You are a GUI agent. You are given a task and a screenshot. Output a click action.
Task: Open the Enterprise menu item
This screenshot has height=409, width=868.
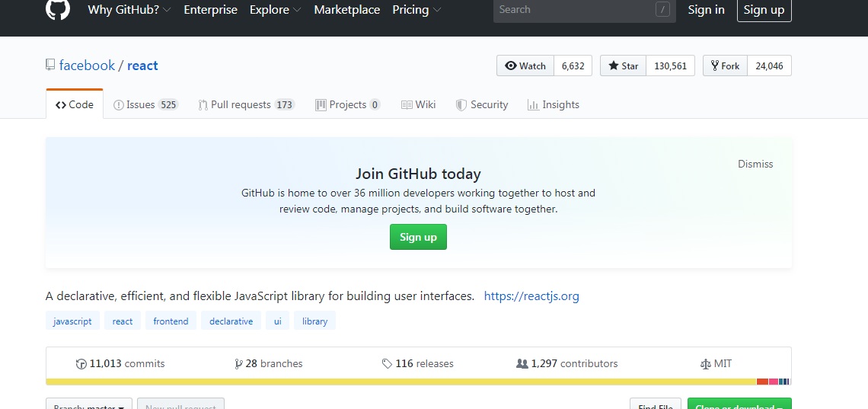210,10
